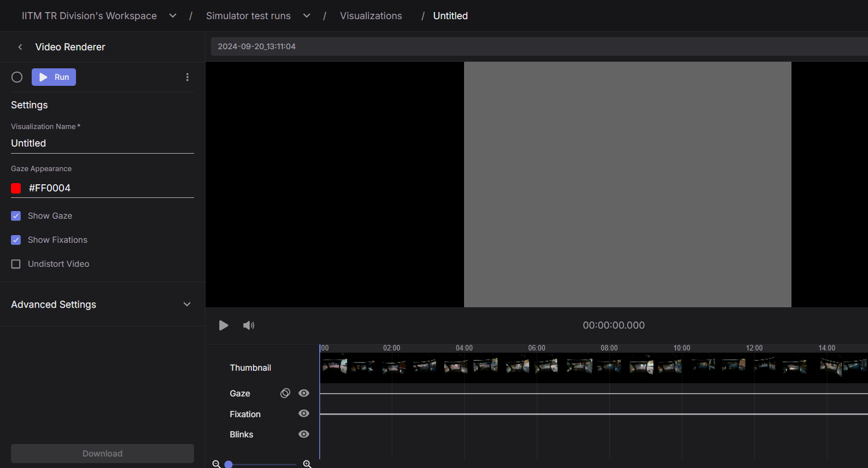Open the three-dot options menu
The width and height of the screenshot is (868, 468).
coord(187,77)
